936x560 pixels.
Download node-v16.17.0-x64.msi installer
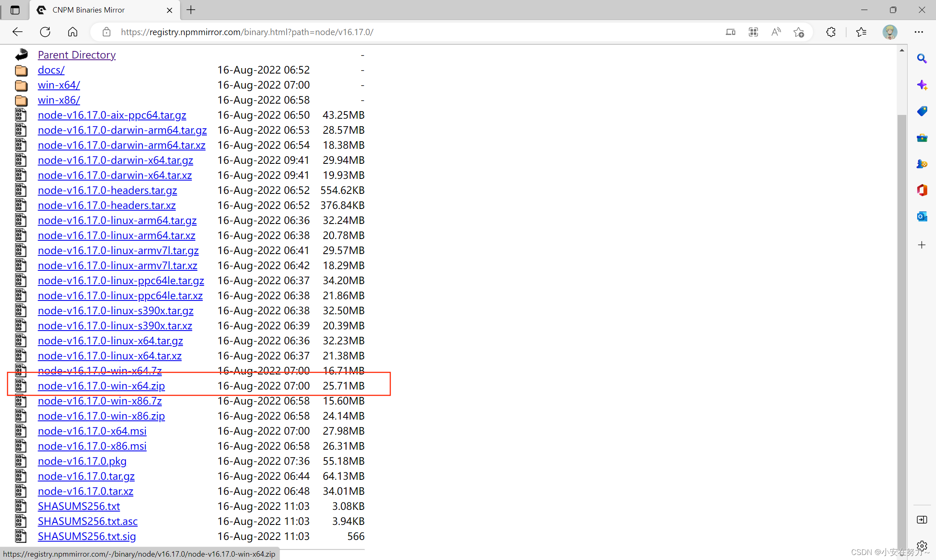(x=92, y=431)
